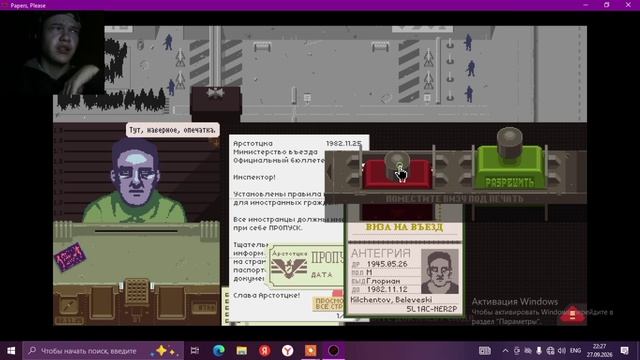Switch the ENG input language
Viewport: 640px width, 360px height.
(x=575, y=351)
